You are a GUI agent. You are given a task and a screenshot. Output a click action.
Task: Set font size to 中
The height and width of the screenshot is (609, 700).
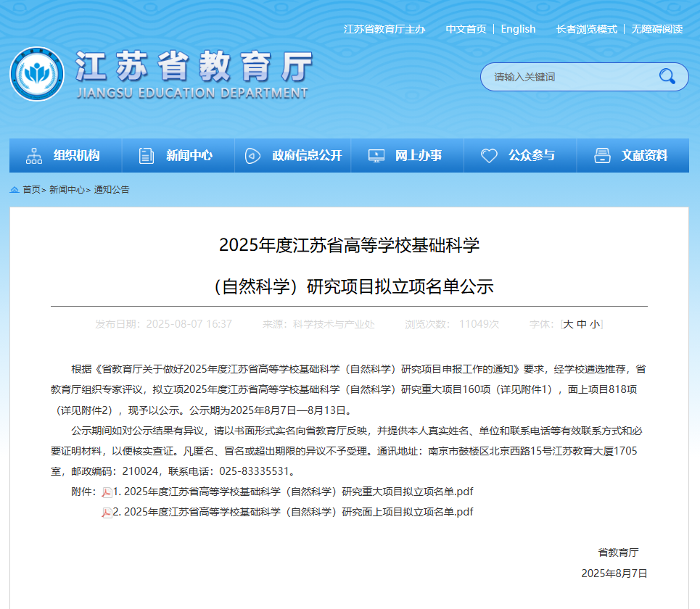click(581, 324)
